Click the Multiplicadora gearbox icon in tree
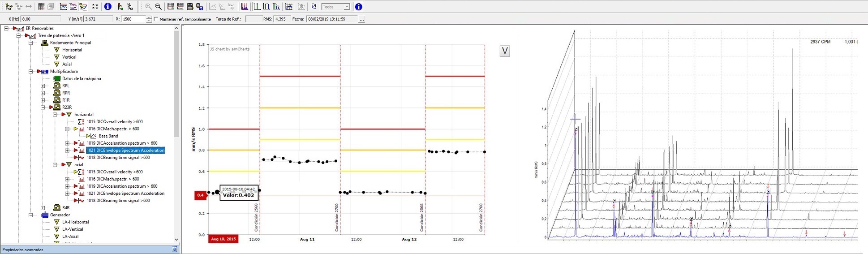This screenshot has width=868, height=258. pyautogui.click(x=45, y=72)
